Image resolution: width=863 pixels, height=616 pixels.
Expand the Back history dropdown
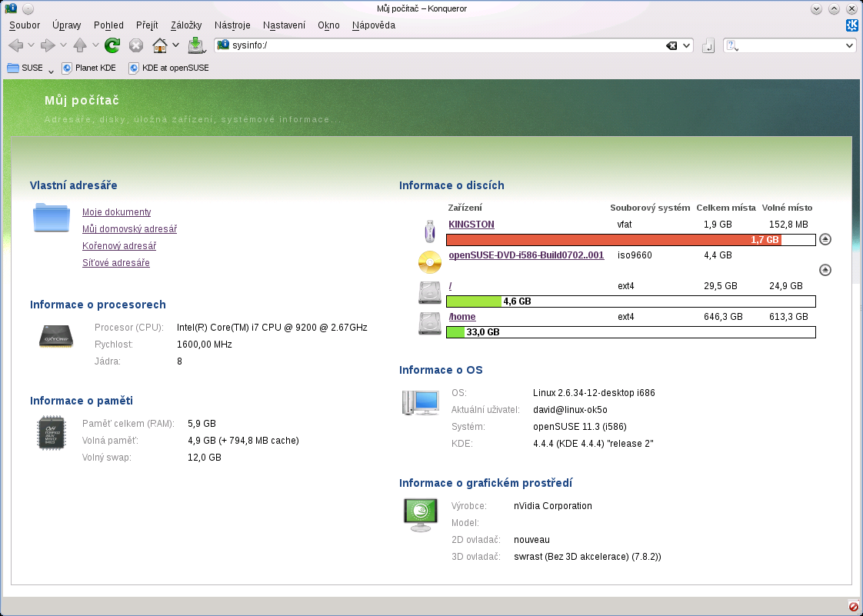(x=31, y=45)
